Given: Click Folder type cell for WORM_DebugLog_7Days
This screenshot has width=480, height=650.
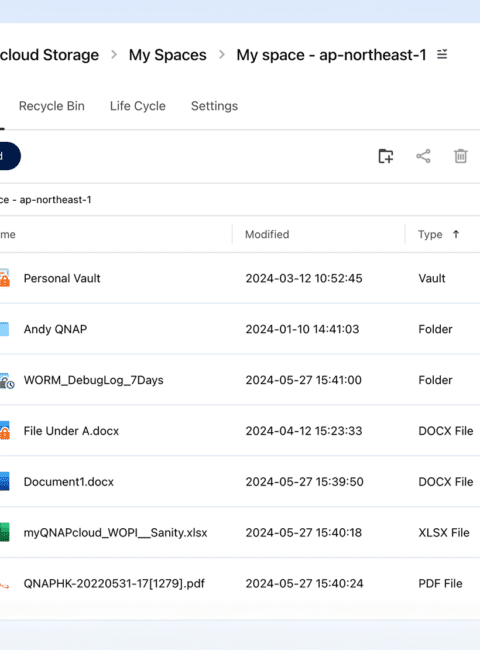Looking at the screenshot, I should (x=435, y=380).
